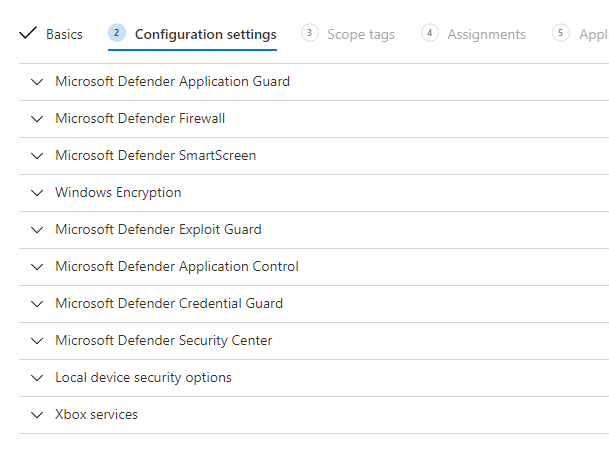Open Microsoft Defender Exploit Guard chevron
Image resolution: width=609 pixels, height=475 pixels.
point(38,230)
